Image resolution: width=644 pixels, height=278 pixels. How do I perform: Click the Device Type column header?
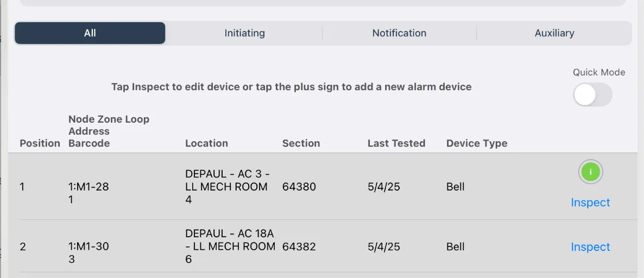click(476, 143)
